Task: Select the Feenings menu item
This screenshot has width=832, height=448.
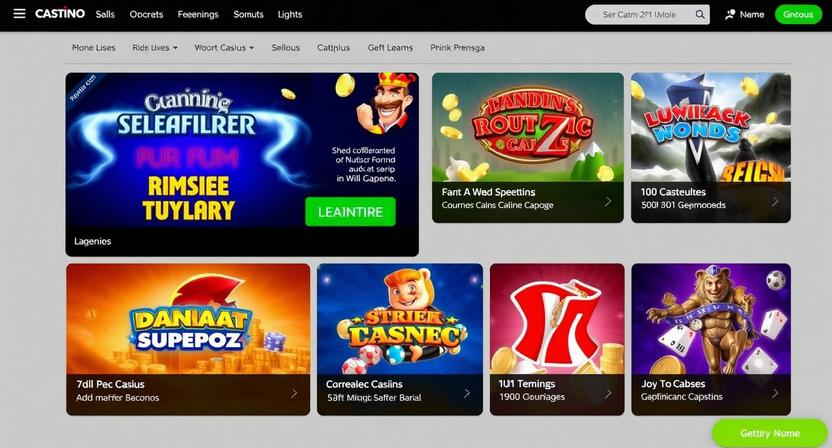Action: (x=198, y=14)
